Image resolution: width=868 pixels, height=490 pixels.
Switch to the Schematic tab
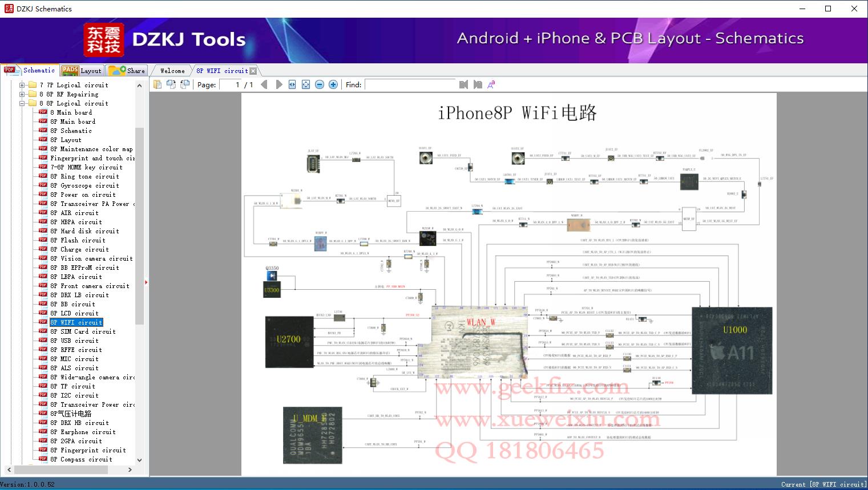[x=30, y=70]
